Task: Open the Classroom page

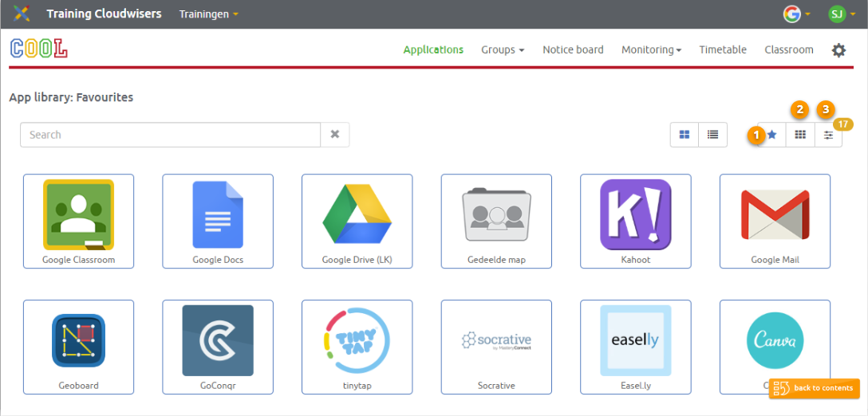Action: [x=789, y=49]
